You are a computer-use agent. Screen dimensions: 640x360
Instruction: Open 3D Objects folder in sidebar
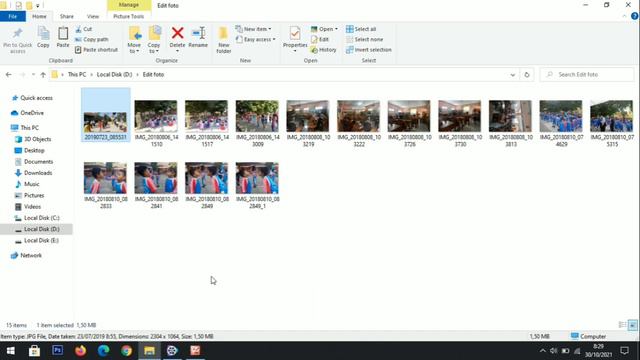click(33, 139)
